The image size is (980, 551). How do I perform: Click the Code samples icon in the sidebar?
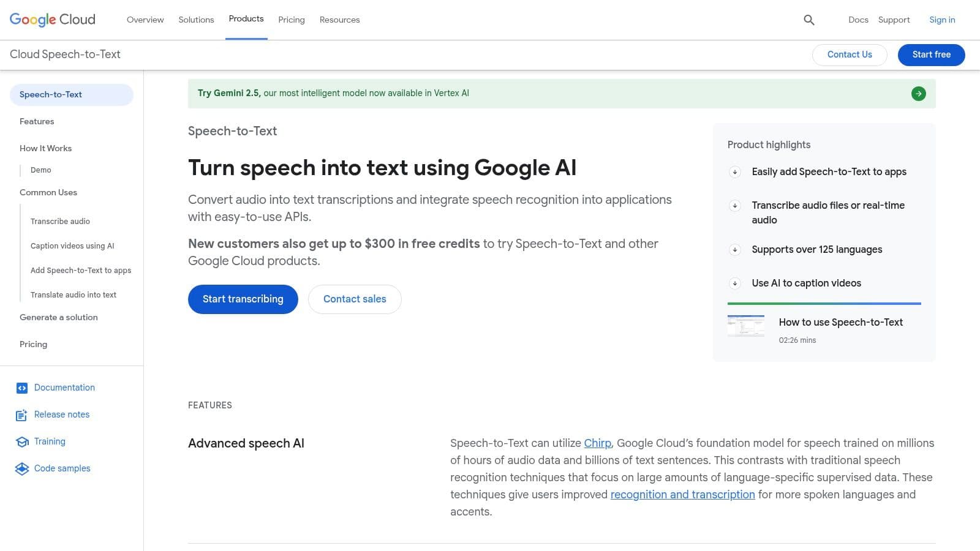(x=21, y=468)
